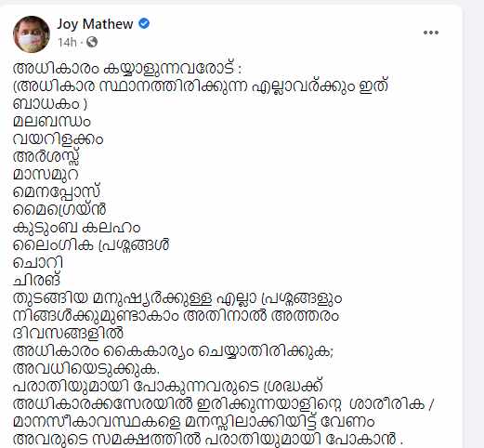Click the line starting 'അവധിയെടുക്കുക'
The image size is (484, 448).
click(x=86, y=369)
